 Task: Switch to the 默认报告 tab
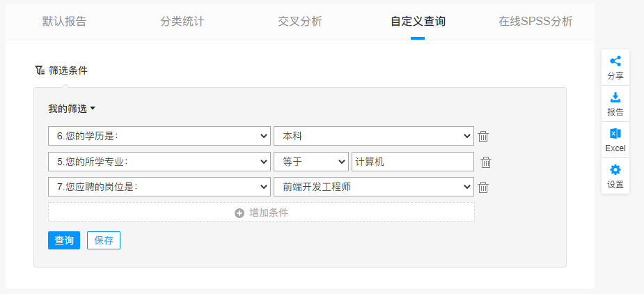pos(65,22)
